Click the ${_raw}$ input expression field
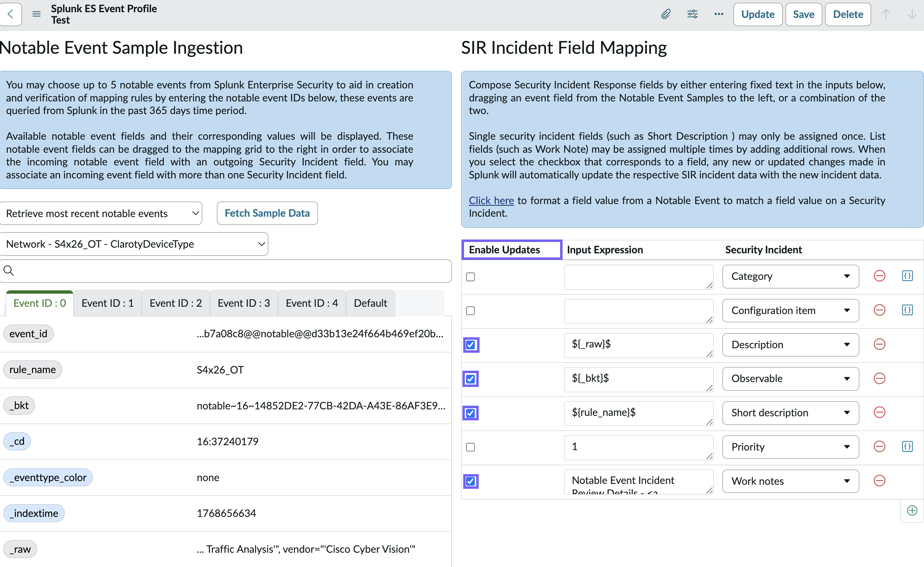 tap(638, 345)
